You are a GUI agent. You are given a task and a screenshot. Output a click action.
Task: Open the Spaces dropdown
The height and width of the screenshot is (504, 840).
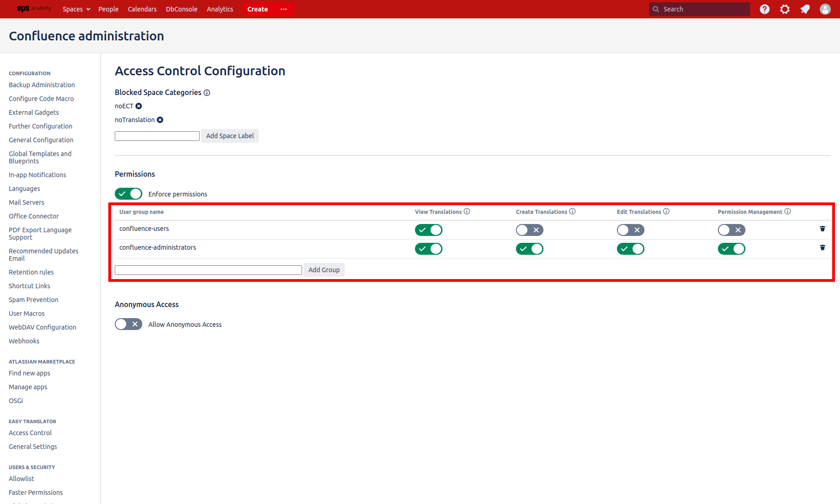(x=76, y=9)
